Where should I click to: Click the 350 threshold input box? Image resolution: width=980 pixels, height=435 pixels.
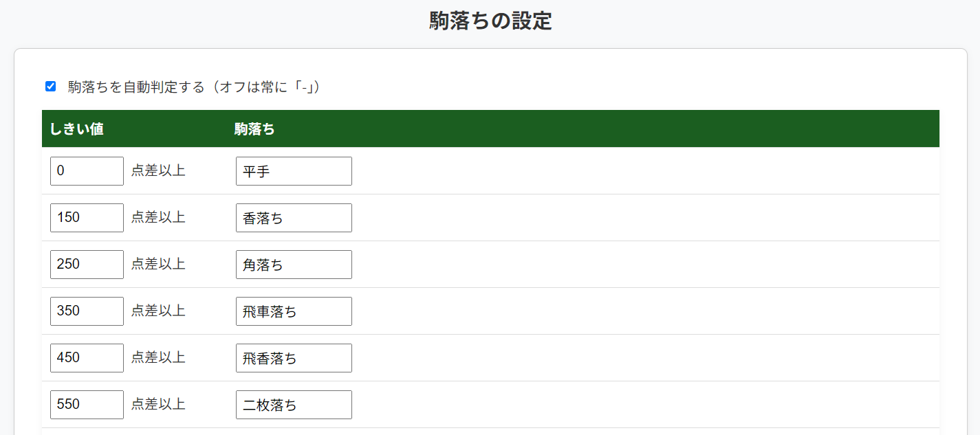pos(87,311)
